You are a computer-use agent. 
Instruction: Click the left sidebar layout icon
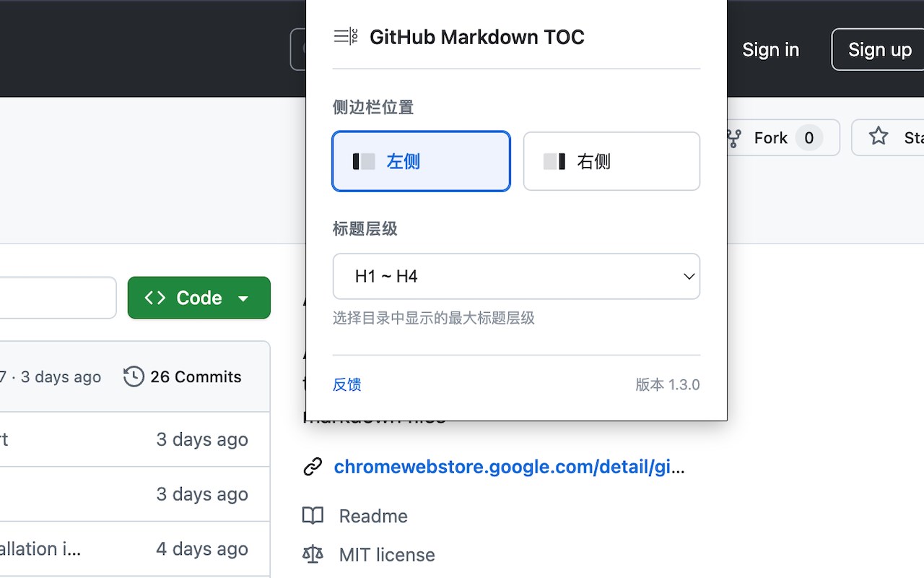[x=364, y=161]
